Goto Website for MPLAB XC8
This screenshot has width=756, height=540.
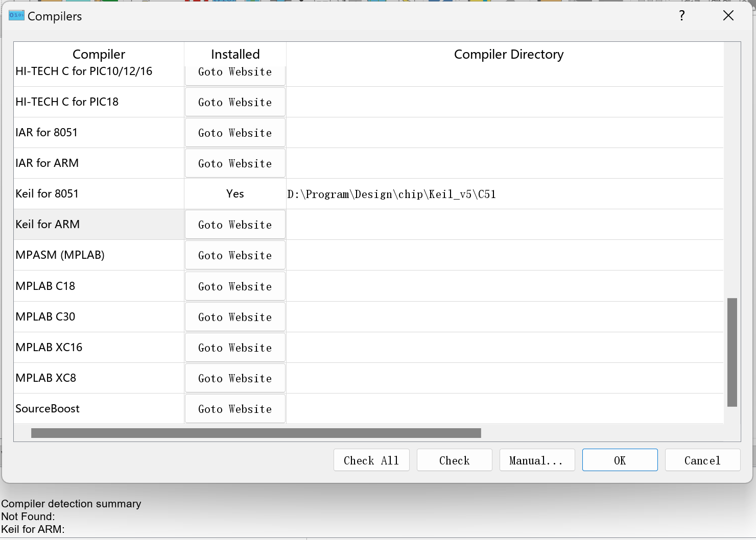(x=235, y=378)
